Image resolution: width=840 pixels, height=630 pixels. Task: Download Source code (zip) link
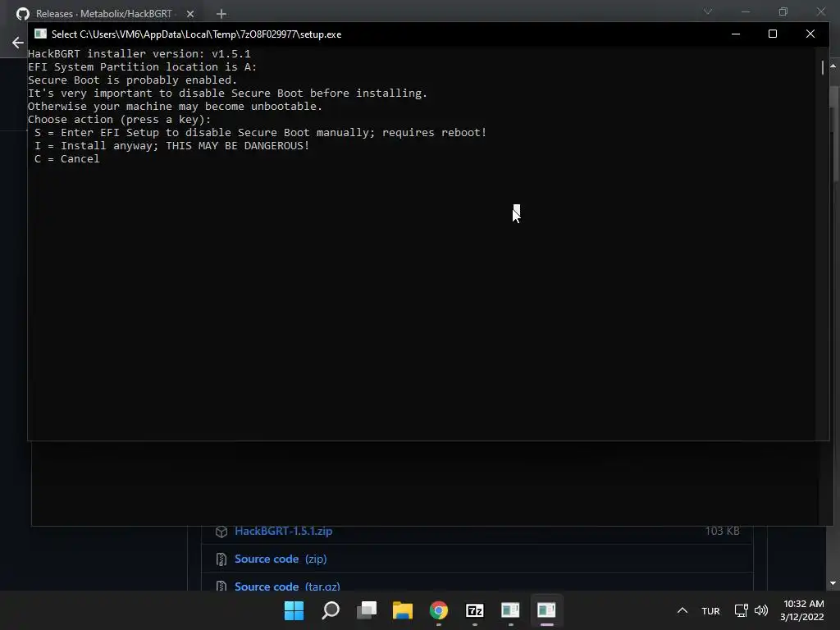(x=281, y=559)
